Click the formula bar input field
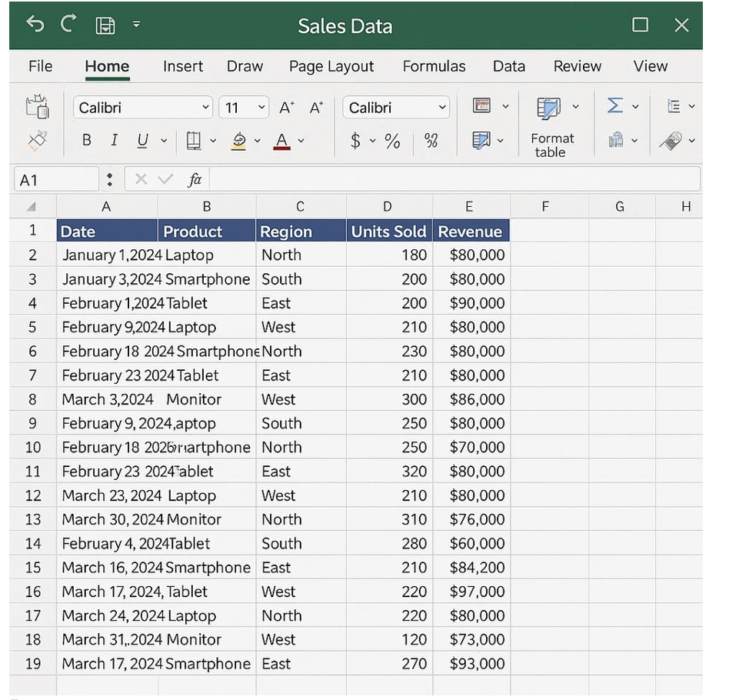This screenshot has height=700, width=729. point(454,179)
